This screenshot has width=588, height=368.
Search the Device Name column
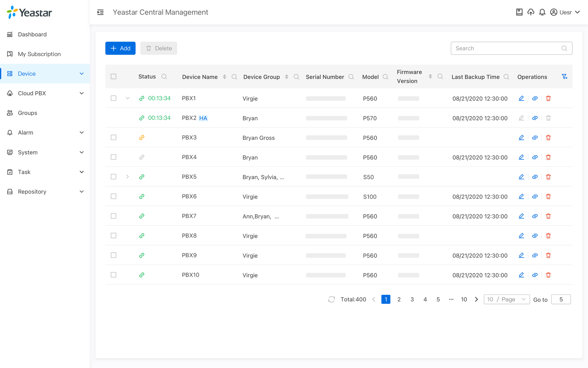(x=234, y=77)
